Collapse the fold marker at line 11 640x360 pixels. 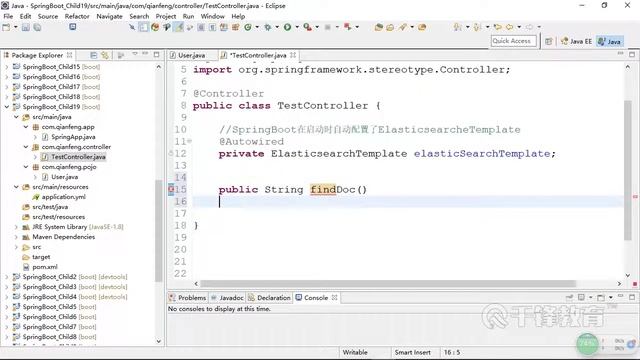click(x=189, y=141)
